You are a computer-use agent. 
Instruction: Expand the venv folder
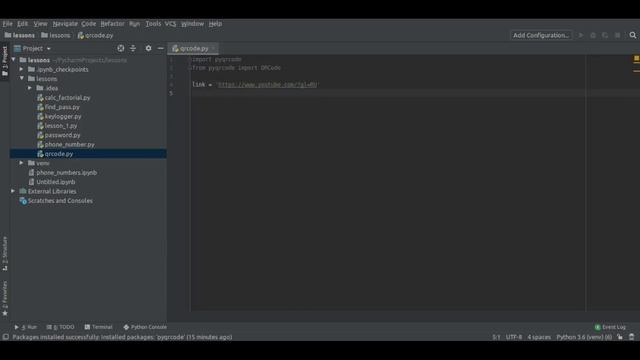click(x=22, y=163)
